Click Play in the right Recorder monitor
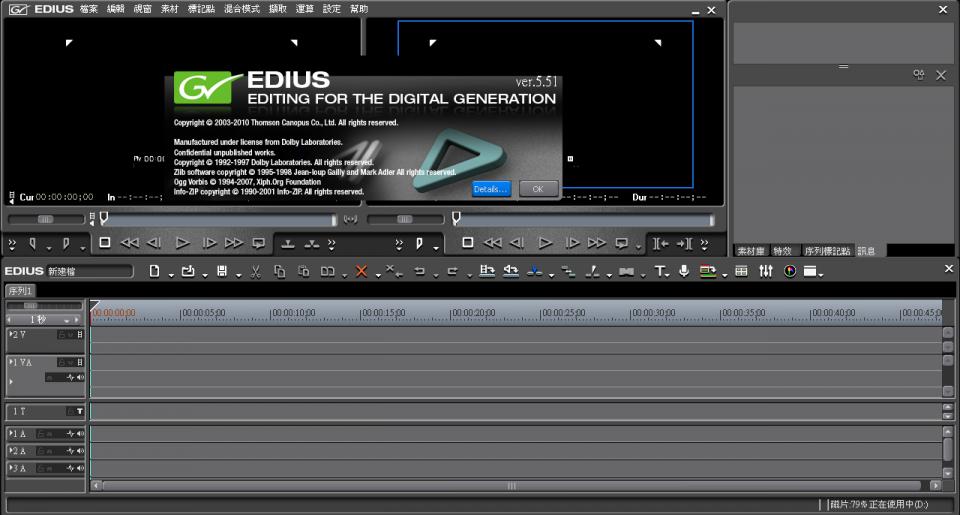The height and width of the screenshot is (515, 960). 545,243
